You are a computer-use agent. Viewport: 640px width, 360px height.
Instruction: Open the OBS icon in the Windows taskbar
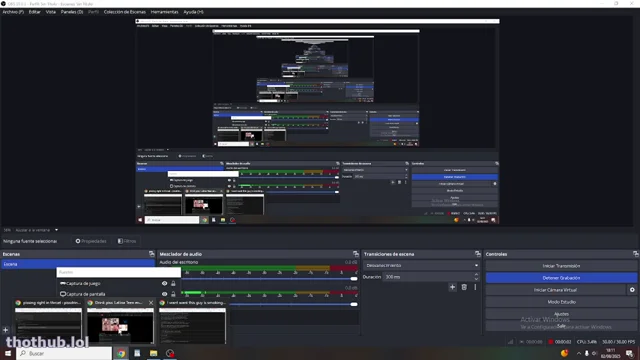(x=170, y=353)
